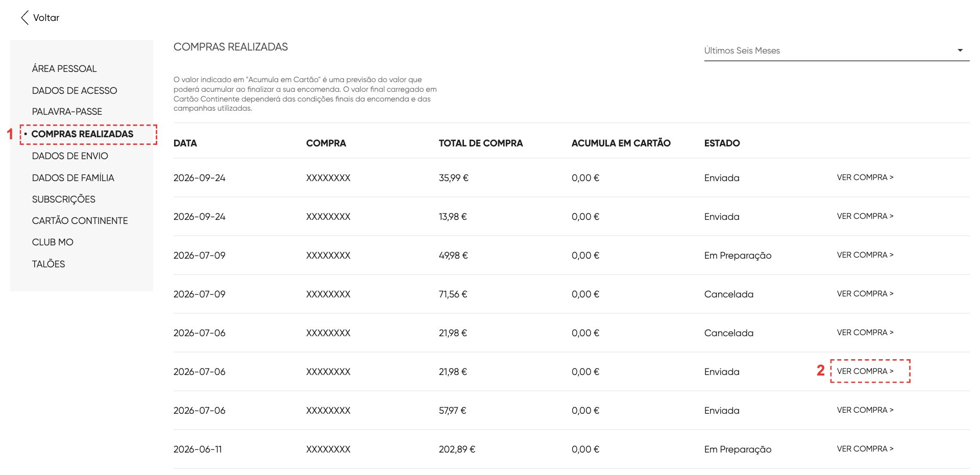The width and height of the screenshot is (980, 475).
Task: Select the 2026-06-11 date cell
Action: pyautogui.click(x=198, y=449)
